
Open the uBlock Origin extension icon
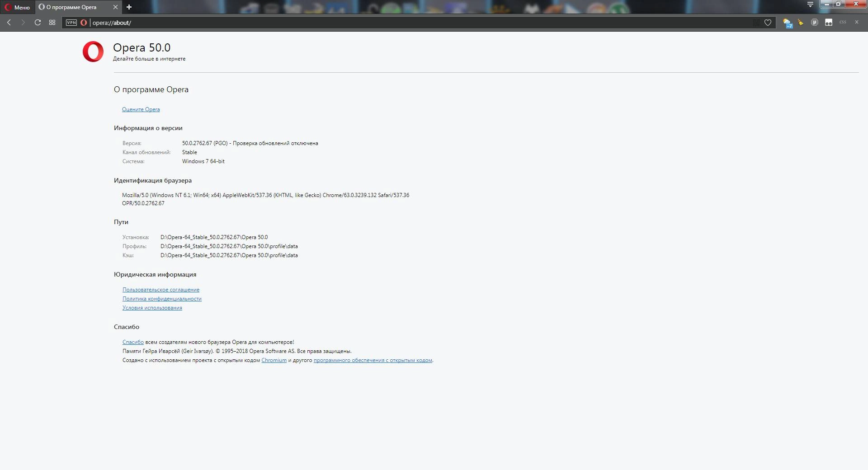click(815, 22)
